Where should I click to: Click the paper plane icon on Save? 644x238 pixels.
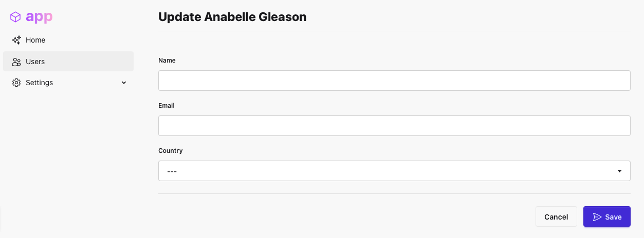point(597,217)
